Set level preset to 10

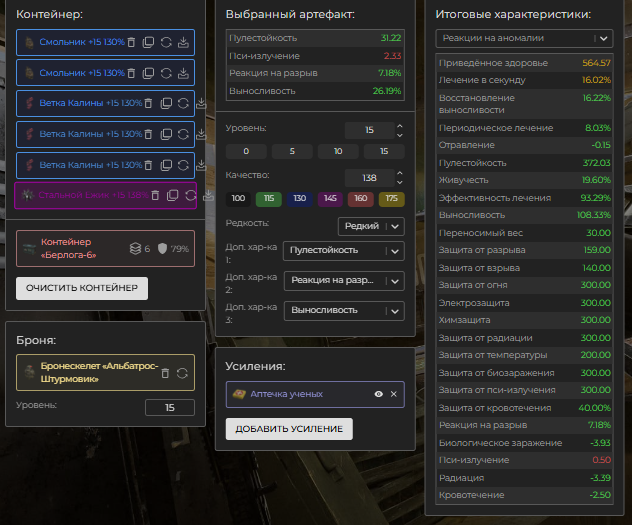[338, 152]
